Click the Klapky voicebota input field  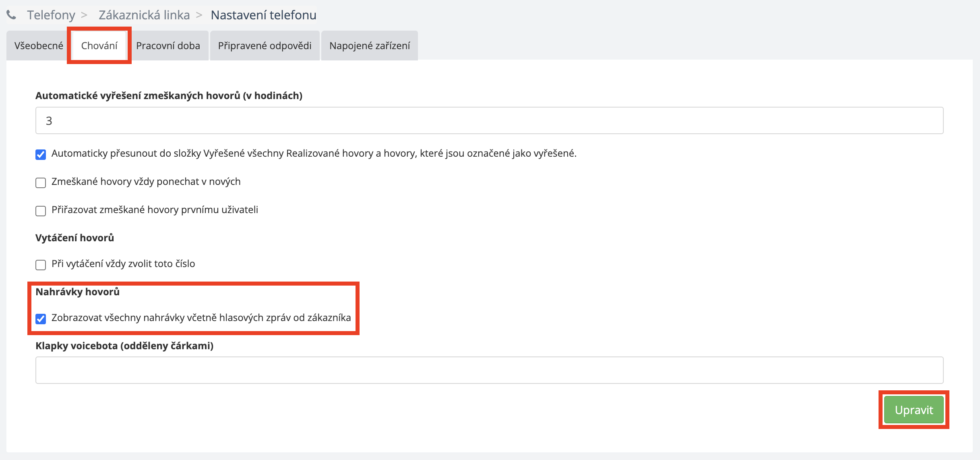(489, 370)
